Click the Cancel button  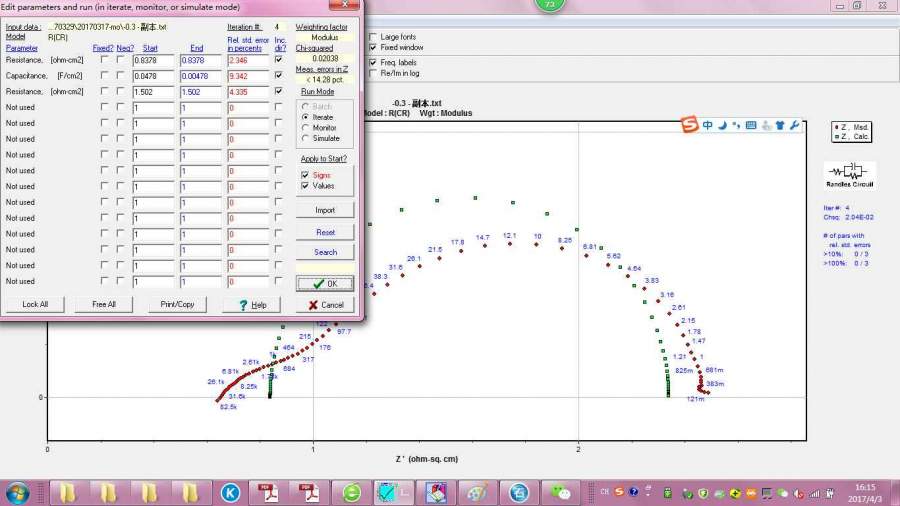(x=325, y=305)
